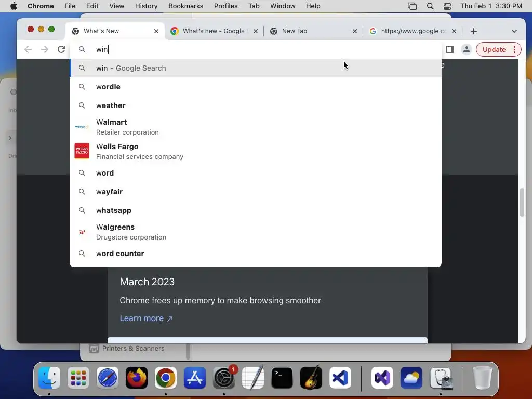The height and width of the screenshot is (399, 532).
Task: Click the Walmart logo icon
Action: [82, 127]
